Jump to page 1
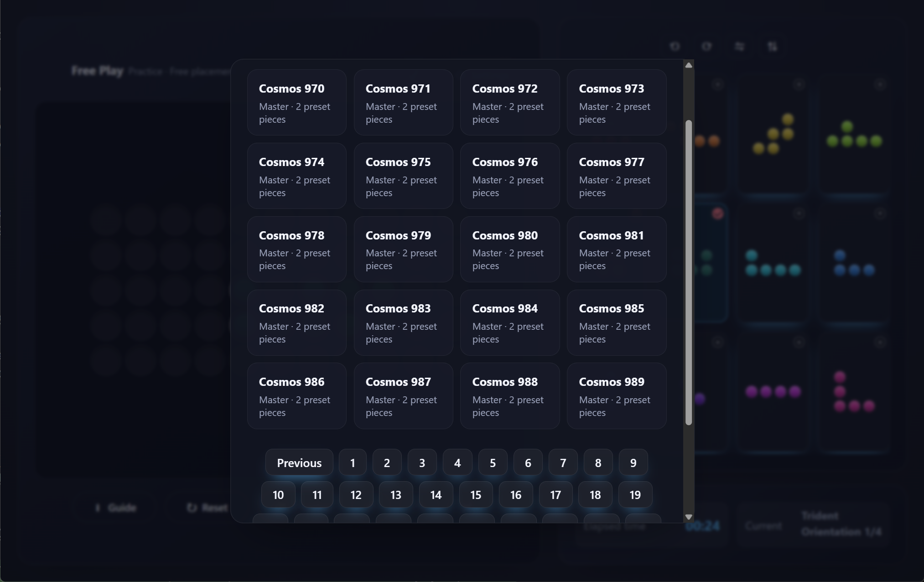This screenshot has width=924, height=582. pyautogui.click(x=353, y=463)
